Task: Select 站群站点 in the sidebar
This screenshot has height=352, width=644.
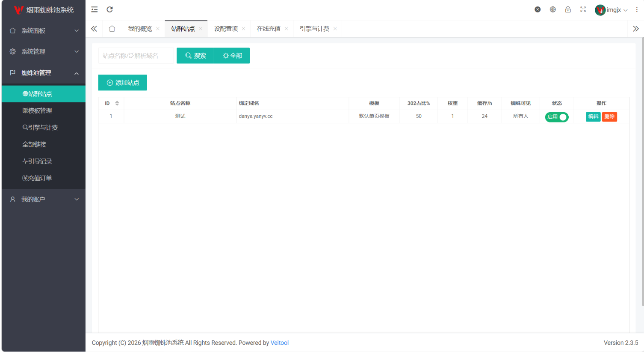Action: pos(44,94)
